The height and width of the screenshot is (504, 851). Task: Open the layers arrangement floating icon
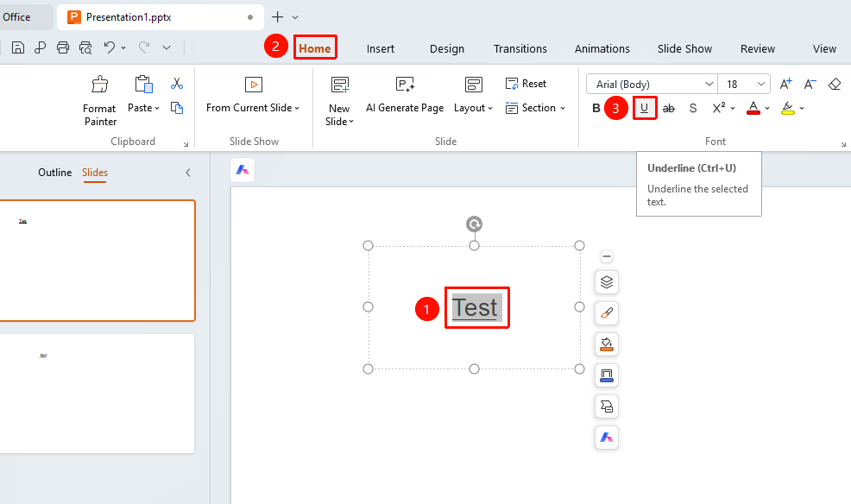point(607,282)
